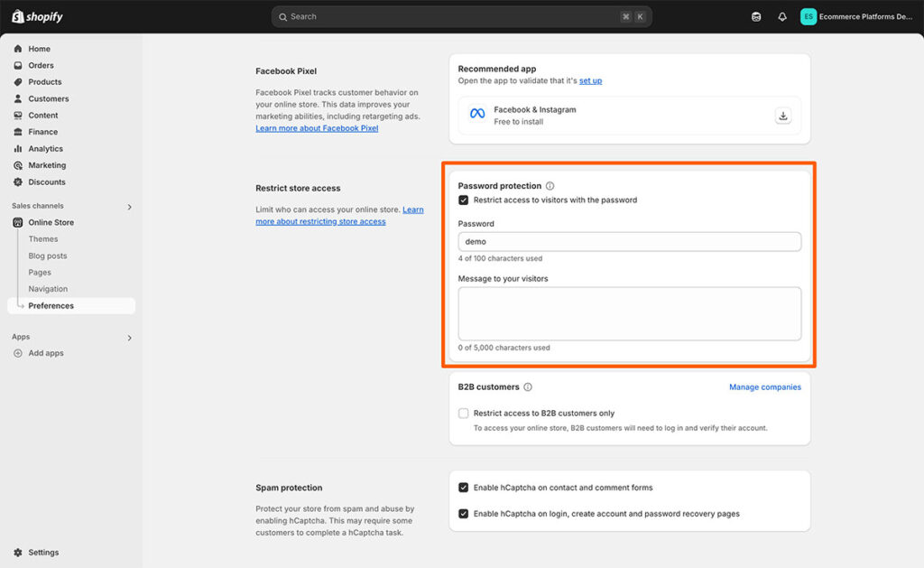Click the Message to your visitors text area
The width and height of the screenshot is (924, 568).
point(629,313)
